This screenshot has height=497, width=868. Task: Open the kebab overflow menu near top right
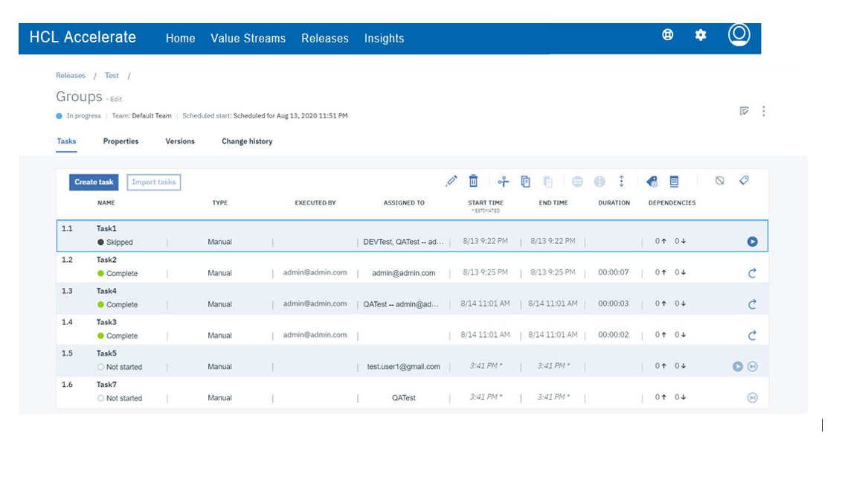[x=764, y=110]
